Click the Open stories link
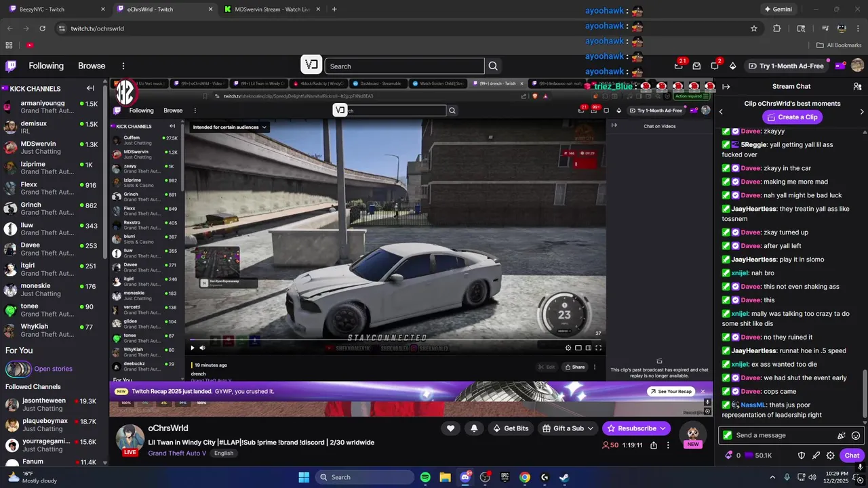 pyautogui.click(x=53, y=369)
